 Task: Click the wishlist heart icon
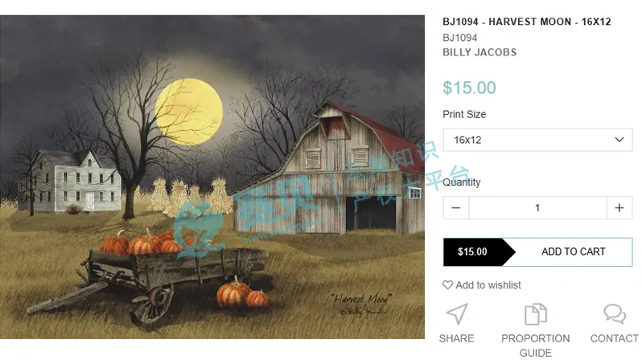448,285
